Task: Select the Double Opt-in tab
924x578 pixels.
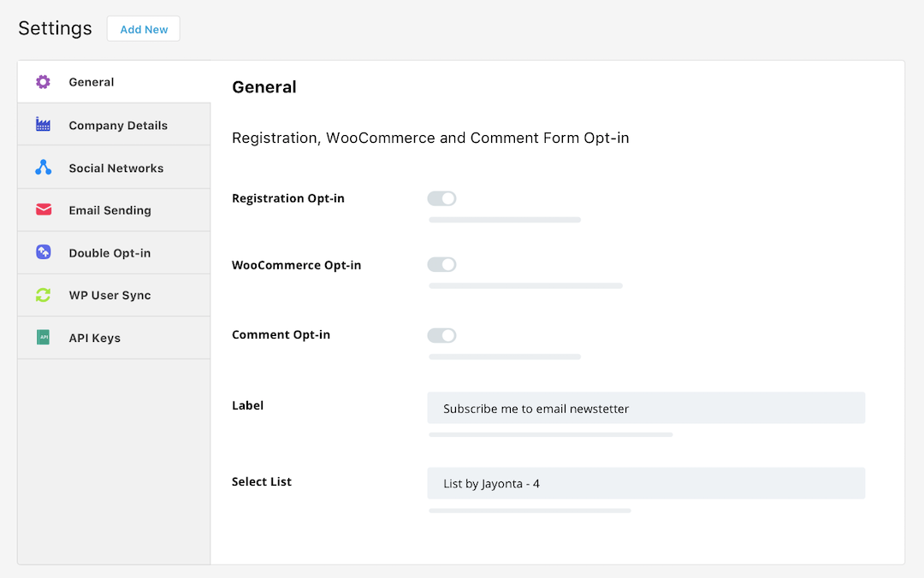Action: 110,253
